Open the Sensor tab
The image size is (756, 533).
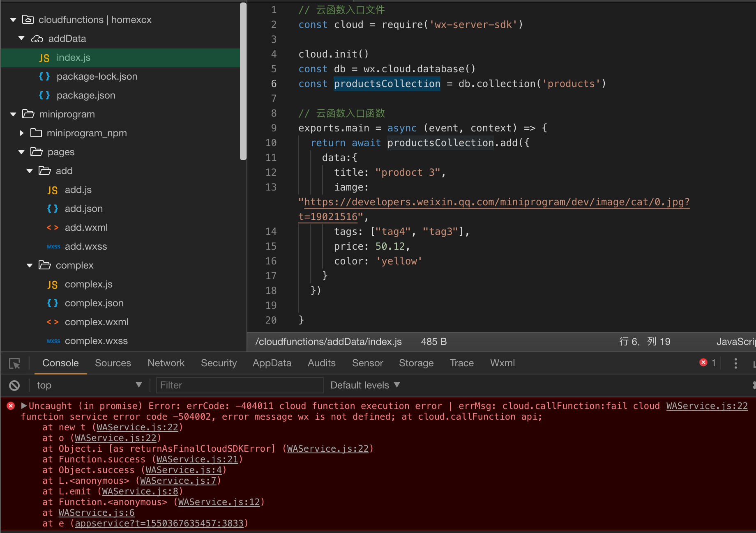(367, 363)
